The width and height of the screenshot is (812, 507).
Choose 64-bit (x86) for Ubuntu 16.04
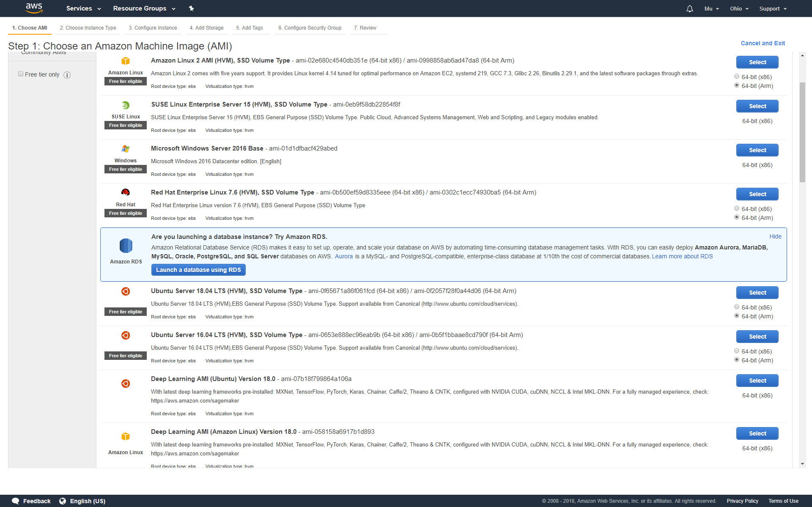tap(737, 351)
